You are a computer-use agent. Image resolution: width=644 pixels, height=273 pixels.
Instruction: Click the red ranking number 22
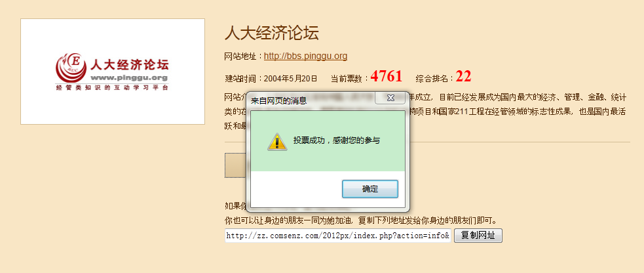pyautogui.click(x=463, y=77)
